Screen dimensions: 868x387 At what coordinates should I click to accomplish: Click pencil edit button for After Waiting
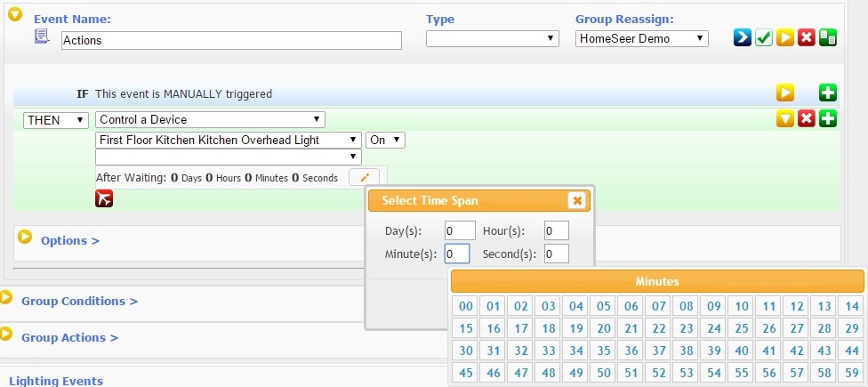[365, 177]
